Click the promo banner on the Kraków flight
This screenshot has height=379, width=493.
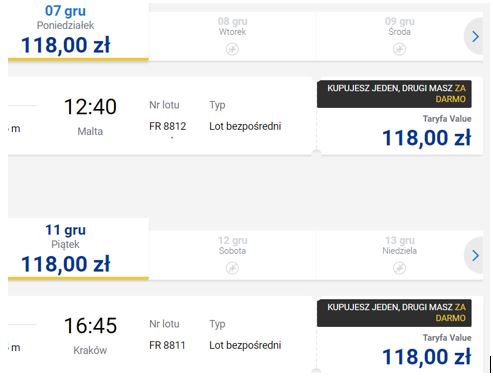(394, 313)
